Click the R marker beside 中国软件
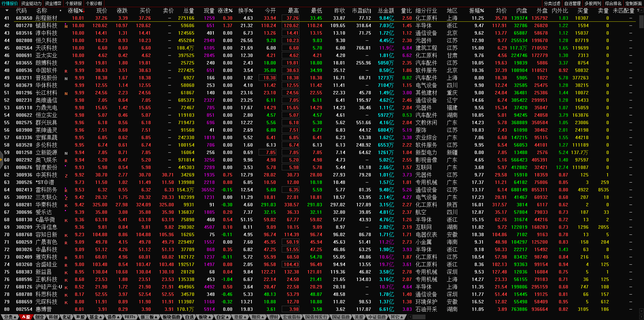The width and height of the screenshot is (644, 320). pyautogui.click(x=66, y=71)
